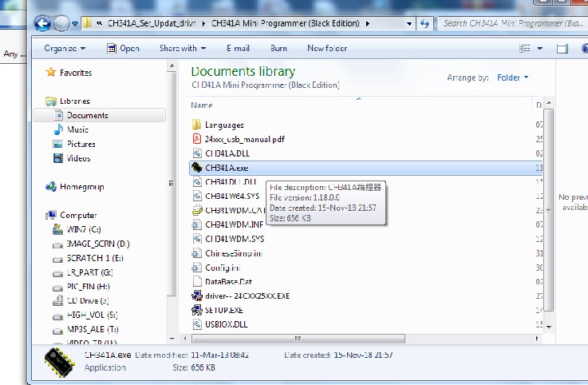
Task: Select the 24xxx_usb_manual.pdf icon
Action: 196,139
